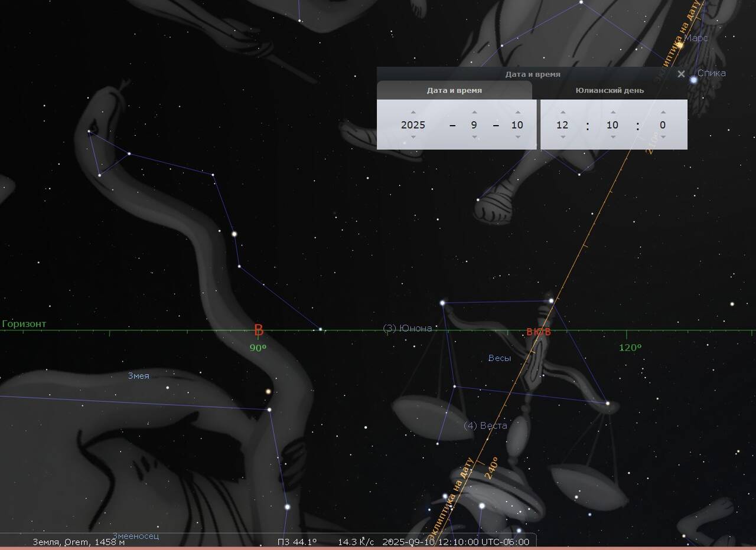The image size is (756, 550).
Task: Close the Дата и время dialog
Action: click(681, 74)
